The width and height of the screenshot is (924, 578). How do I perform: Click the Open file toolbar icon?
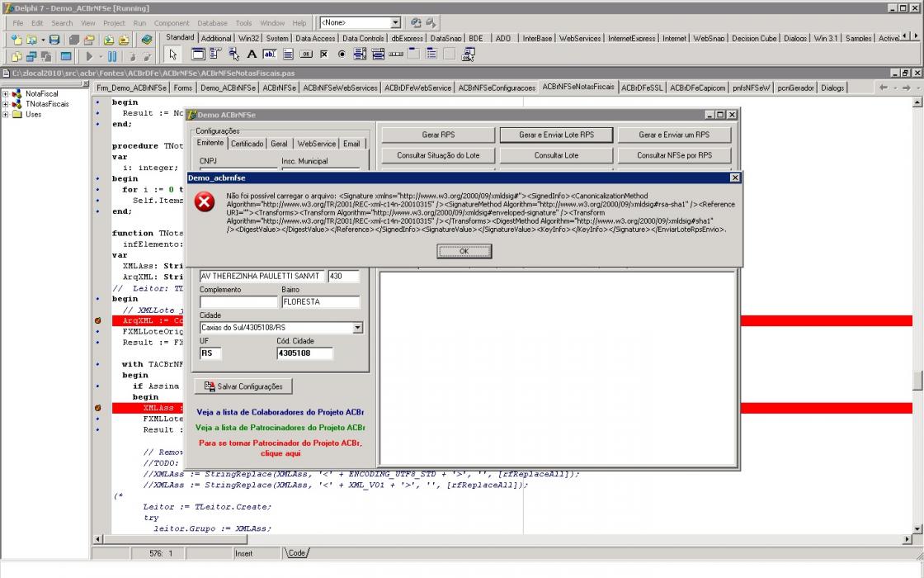(x=31, y=40)
